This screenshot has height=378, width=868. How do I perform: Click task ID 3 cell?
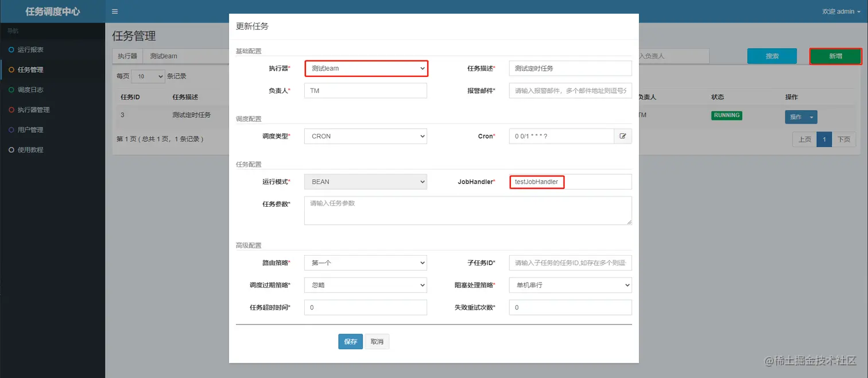pos(122,115)
